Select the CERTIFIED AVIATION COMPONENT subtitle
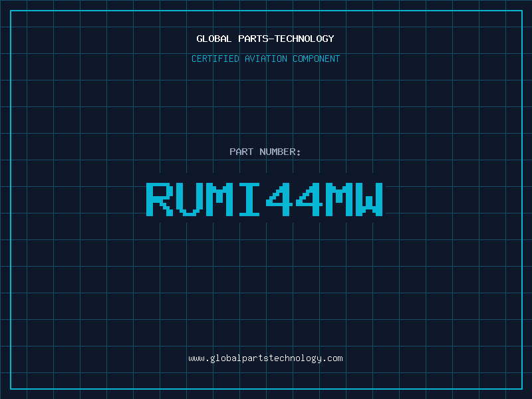Screen dimensions: 532x399 tap(265, 59)
